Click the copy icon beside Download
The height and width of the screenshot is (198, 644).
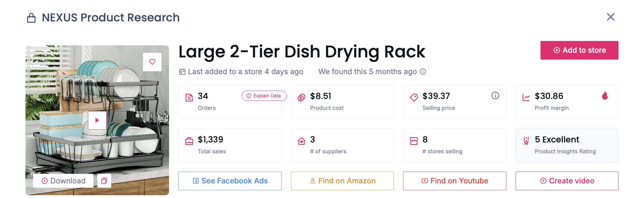(x=104, y=181)
